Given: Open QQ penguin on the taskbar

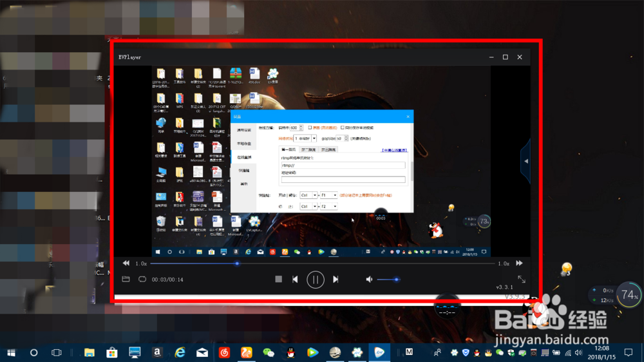Looking at the screenshot, I should coord(291,352).
